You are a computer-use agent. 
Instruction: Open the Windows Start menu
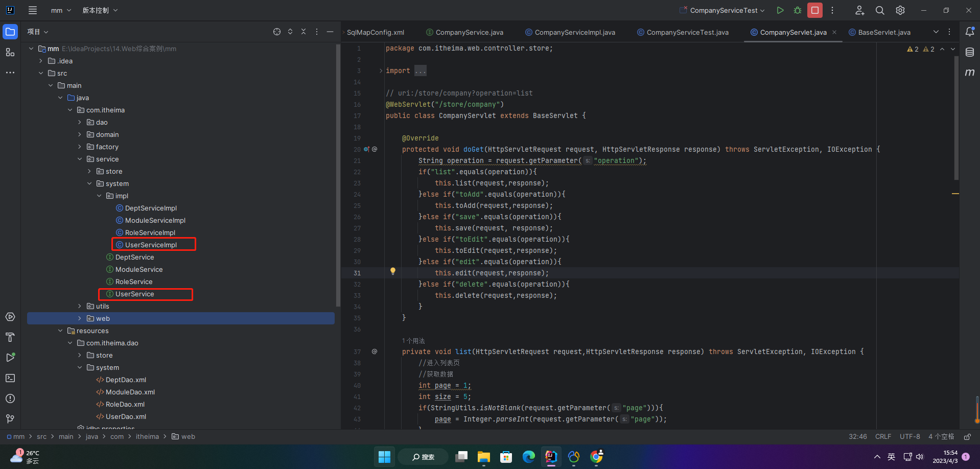(384, 457)
